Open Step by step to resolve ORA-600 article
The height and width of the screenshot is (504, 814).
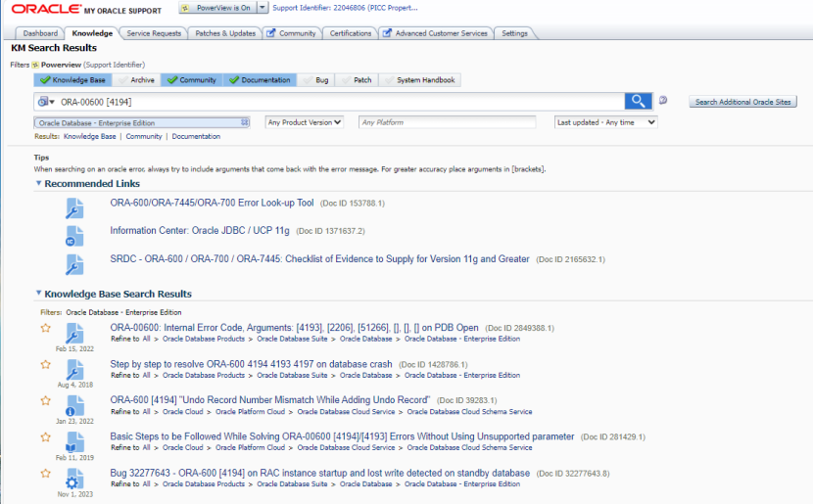click(252, 364)
